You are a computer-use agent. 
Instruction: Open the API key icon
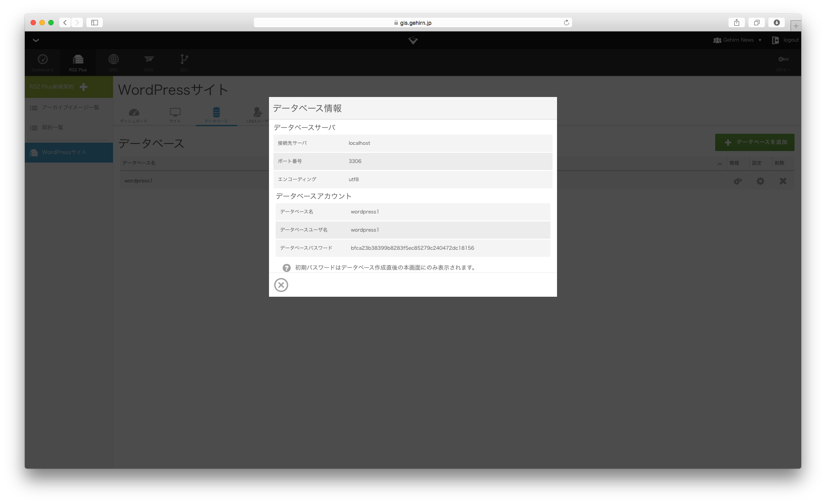(x=783, y=62)
